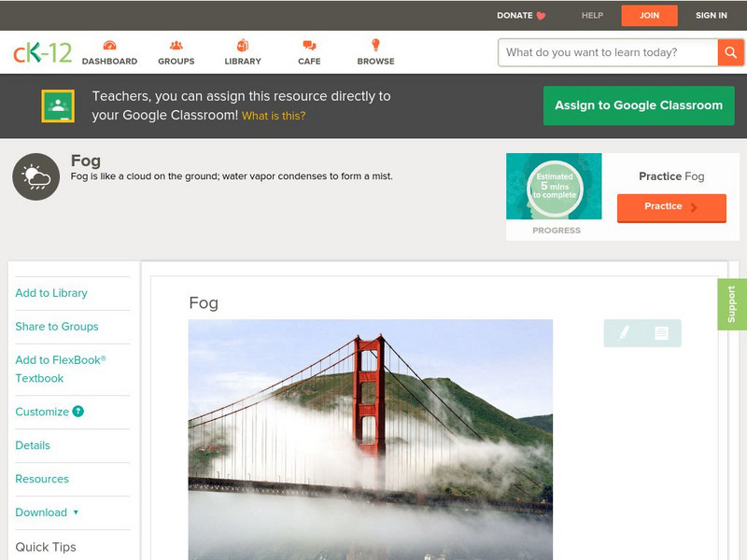The width and height of the screenshot is (747, 560).
Task: Open the Details link
Action: click(33, 445)
